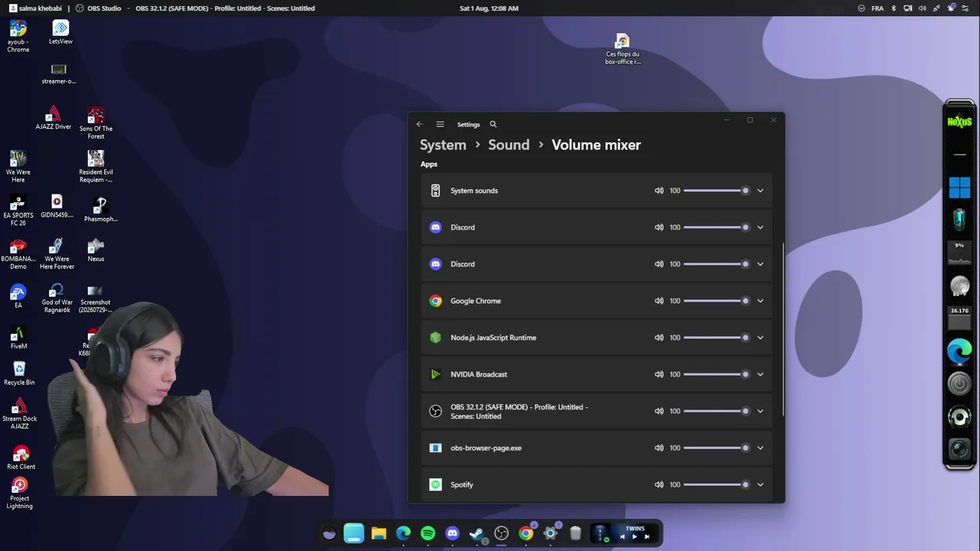The height and width of the screenshot is (551, 980).
Task: Open the camera lens icon in Nexus sidebar
Action: pyautogui.click(x=959, y=449)
